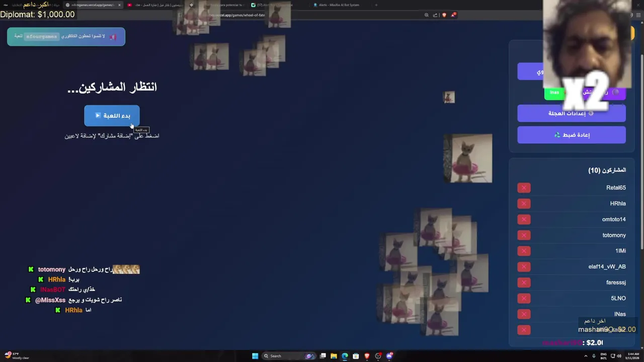Viewport: 644px width, 362px height.
Task: Click the page vertical scrollbar
Action: [x=641, y=151]
